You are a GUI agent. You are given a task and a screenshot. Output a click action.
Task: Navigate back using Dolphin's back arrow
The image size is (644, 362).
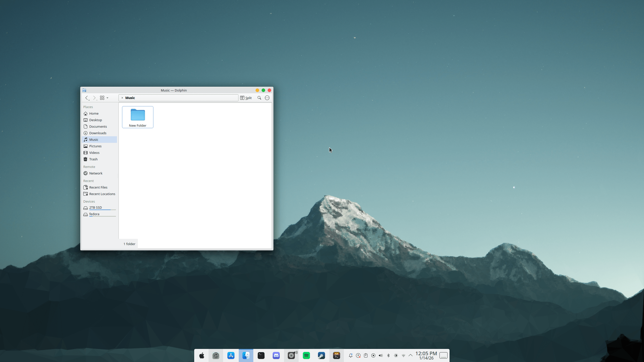87,98
